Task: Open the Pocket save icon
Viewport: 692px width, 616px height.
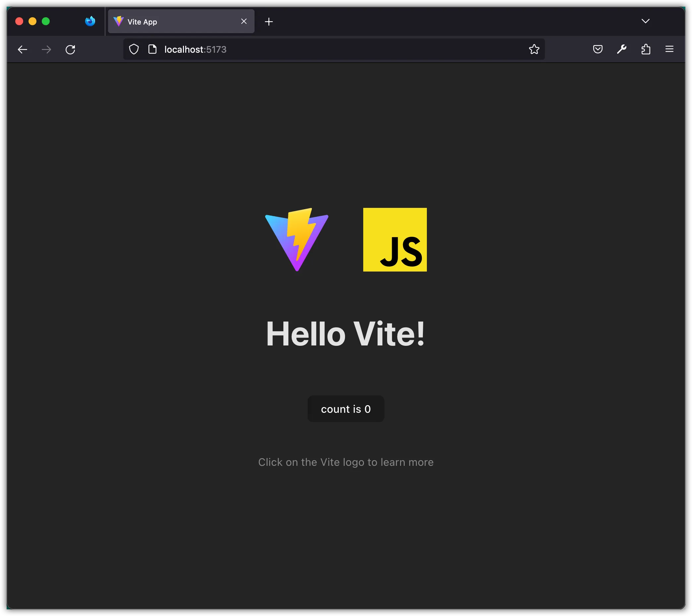Action: point(598,49)
